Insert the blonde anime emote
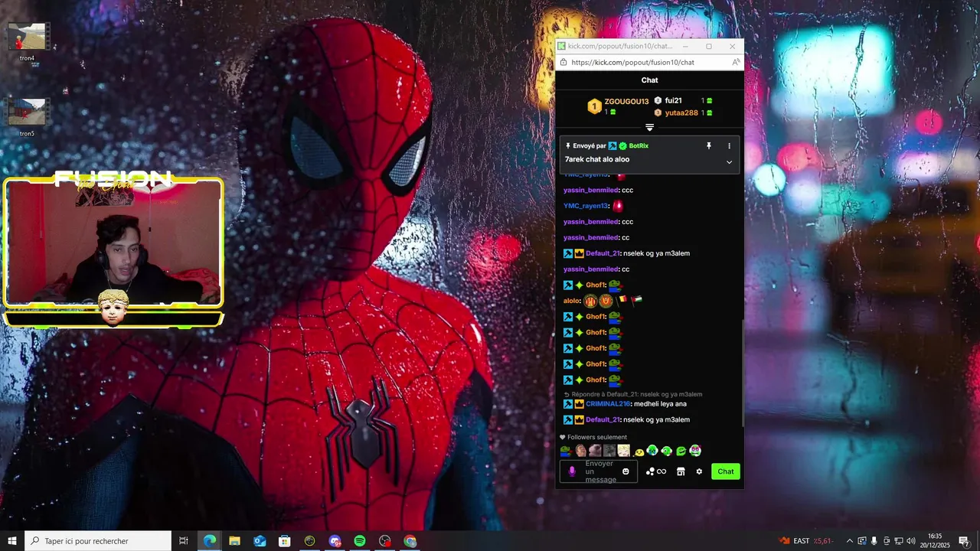 tap(624, 451)
